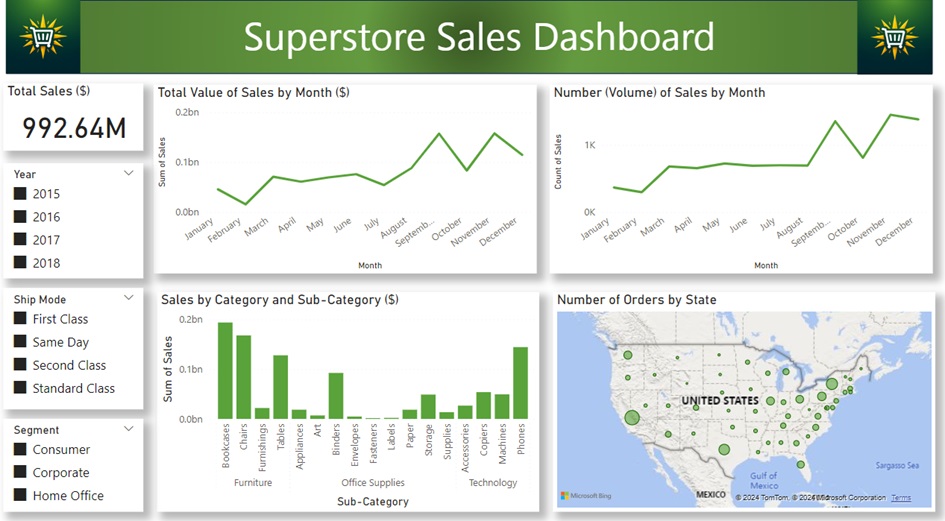The width and height of the screenshot is (945, 521).
Task: Tick the 2016 year checkbox
Action: (20, 216)
